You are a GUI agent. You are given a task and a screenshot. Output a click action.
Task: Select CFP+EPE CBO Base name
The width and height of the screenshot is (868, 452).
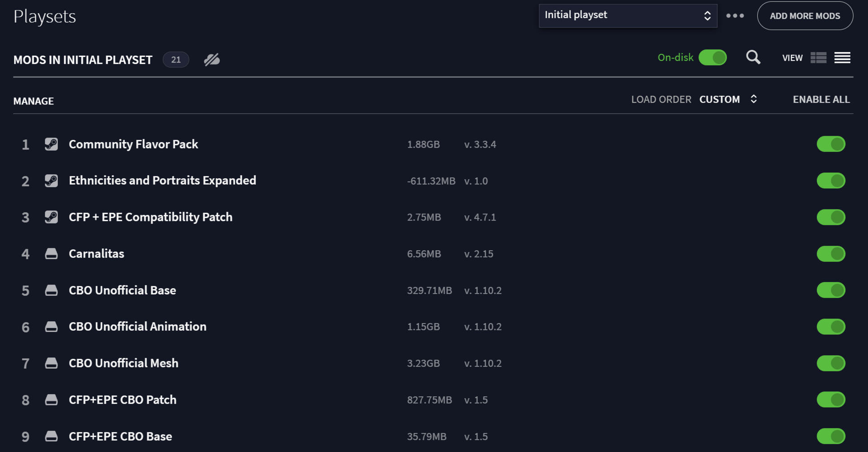point(120,437)
